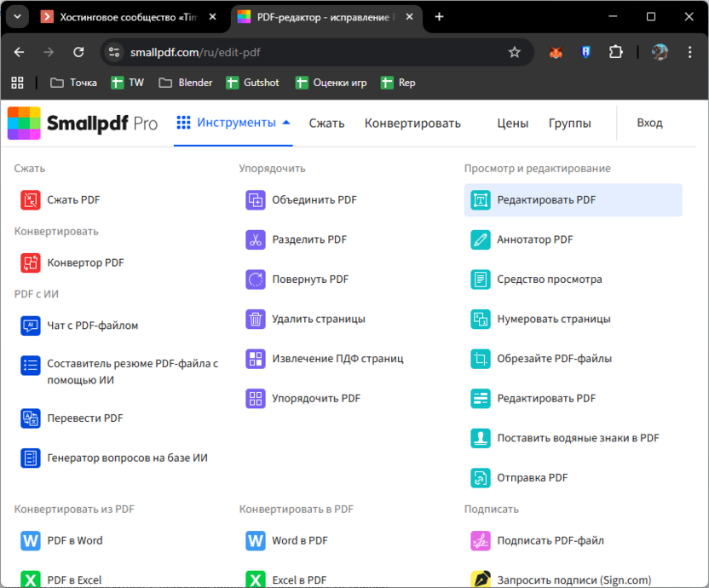Click the Запросить подписи (Sign.com) pen icon
The image size is (709, 588).
(481, 579)
